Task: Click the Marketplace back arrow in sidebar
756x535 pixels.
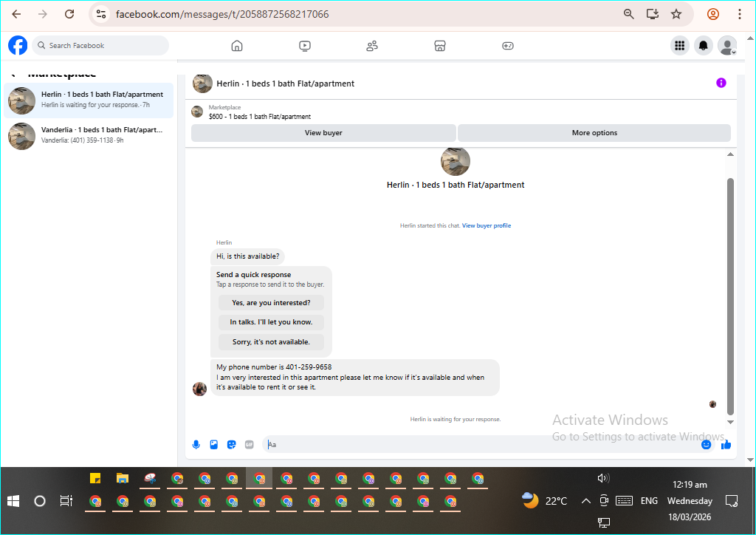Action: (x=13, y=75)
